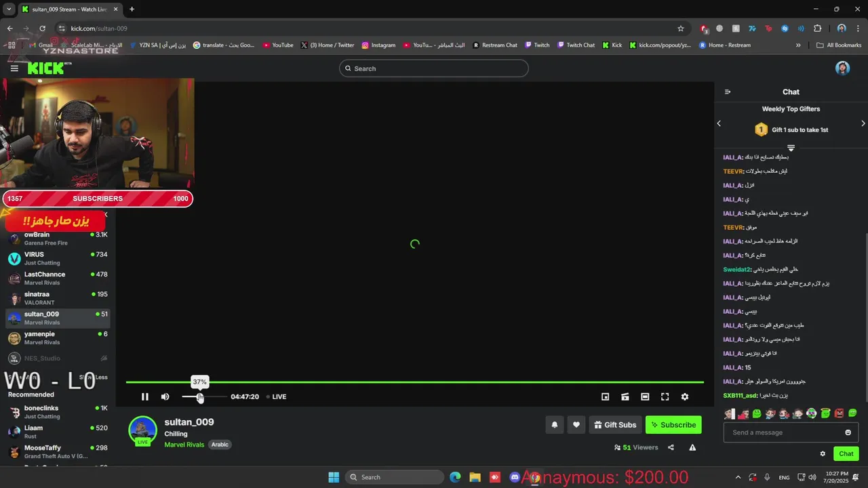Open sultan_009 channel avatar
868x488 pixels.
(x=142, y=430)
